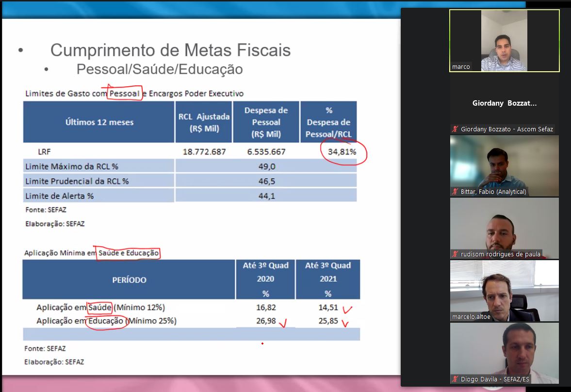Viewport: 571px width, 392px height.
Task: Click muted mic icon beside Giordany Bozzato
Action: [455, 129]
